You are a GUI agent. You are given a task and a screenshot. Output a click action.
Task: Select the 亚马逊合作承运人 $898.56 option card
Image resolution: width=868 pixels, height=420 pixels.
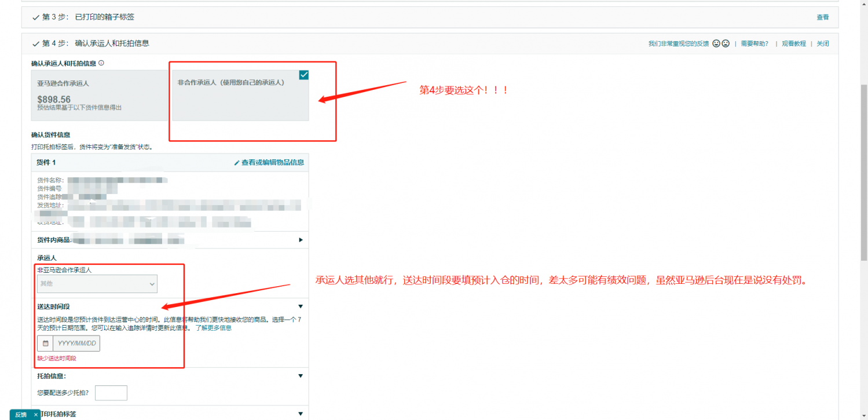point(99,95)
